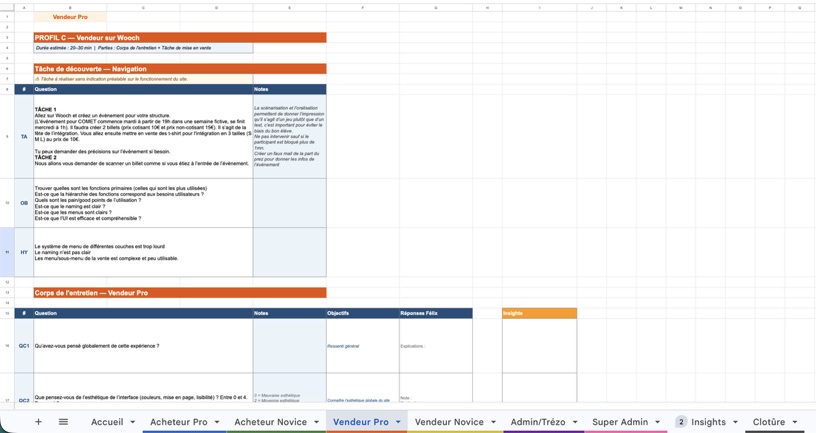Click the italic notes cell 'La scénarisation et l'oralisation'
816x433 pixels.
(289, 136)
